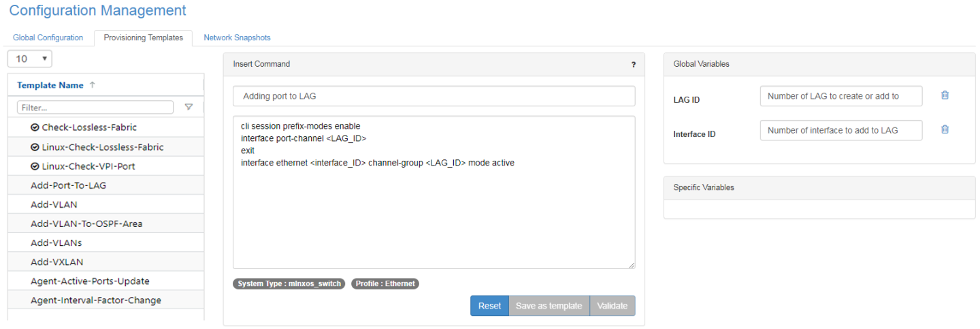Focus the template name Filter field
Screen dimensions: 980x329
point(95,108)
